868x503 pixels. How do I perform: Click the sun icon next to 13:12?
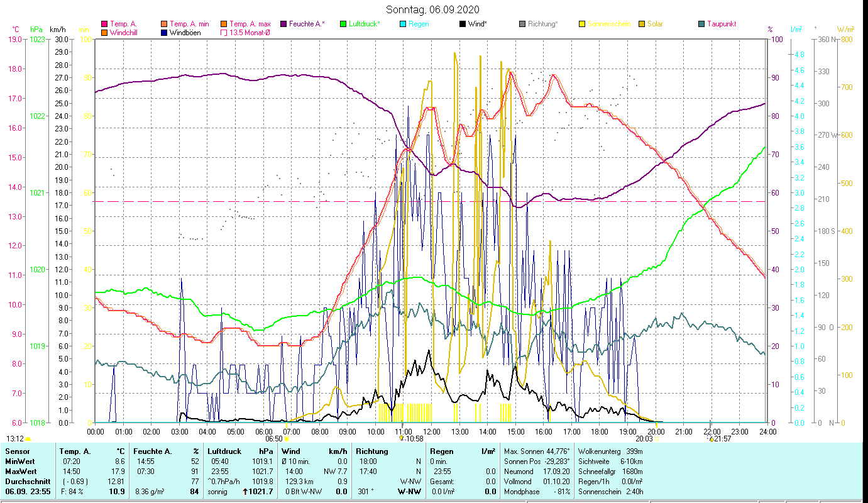tap(28, 439)
